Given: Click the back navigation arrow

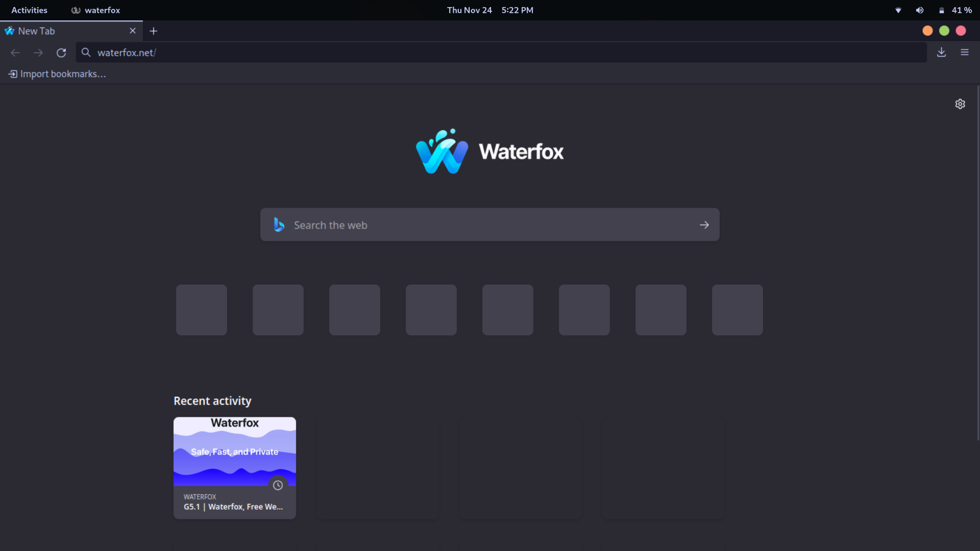Looking at the screenshot, I should click(x=15, y=53).
